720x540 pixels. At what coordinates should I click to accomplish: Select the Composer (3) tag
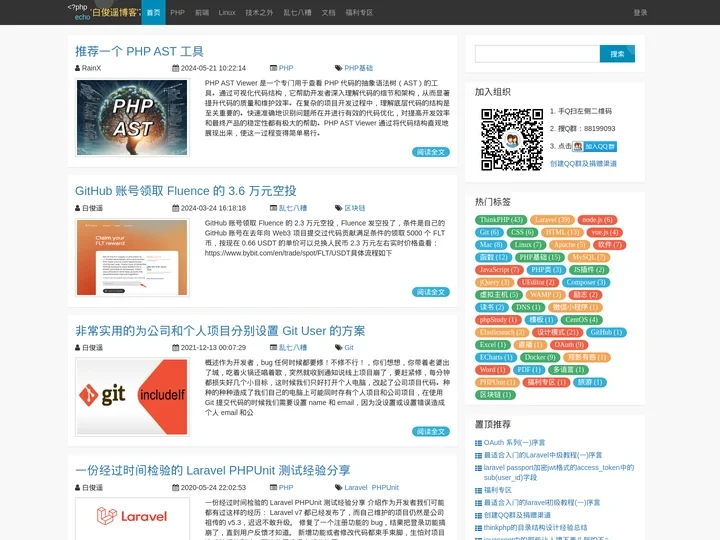pos(586,282)
